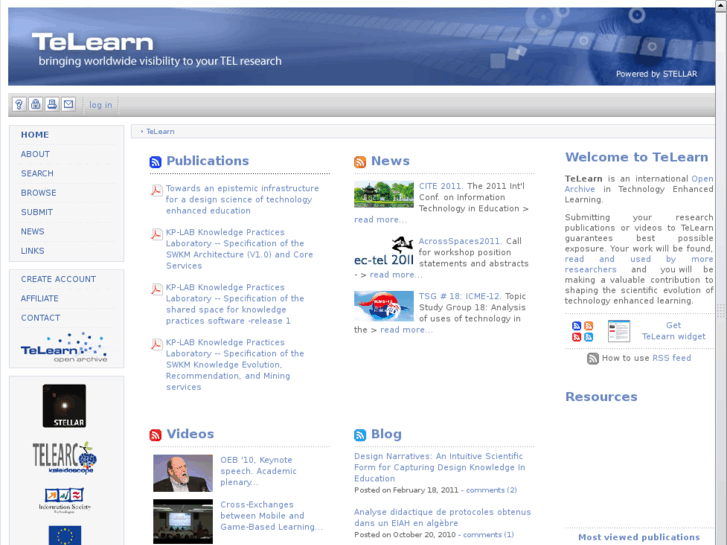The width and height of the screenshot is (727, 545).
Task: Open the Blog RSS feed icon
Action: (x=360, y=435)
